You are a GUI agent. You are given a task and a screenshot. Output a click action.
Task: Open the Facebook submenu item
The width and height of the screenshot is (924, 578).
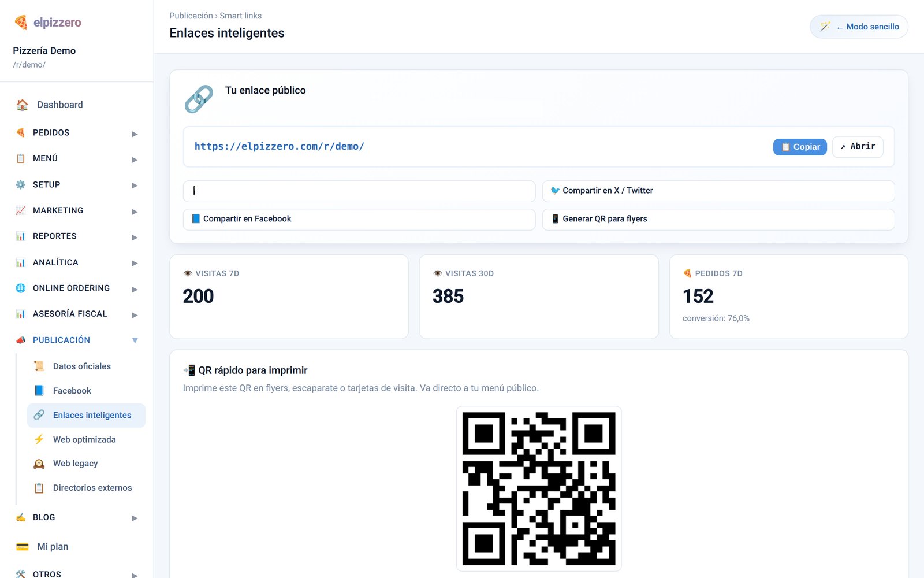coord(86,391)
